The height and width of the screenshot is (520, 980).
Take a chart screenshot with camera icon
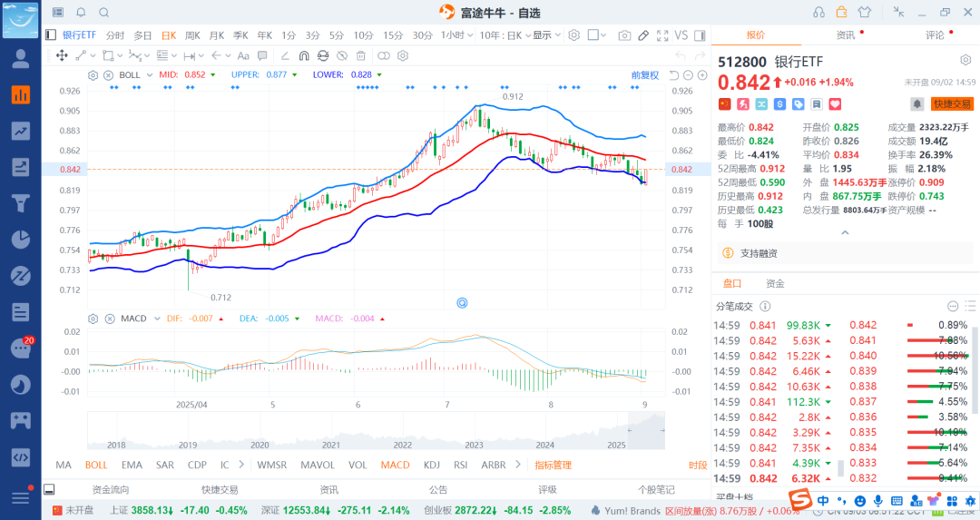coord(623,35)
